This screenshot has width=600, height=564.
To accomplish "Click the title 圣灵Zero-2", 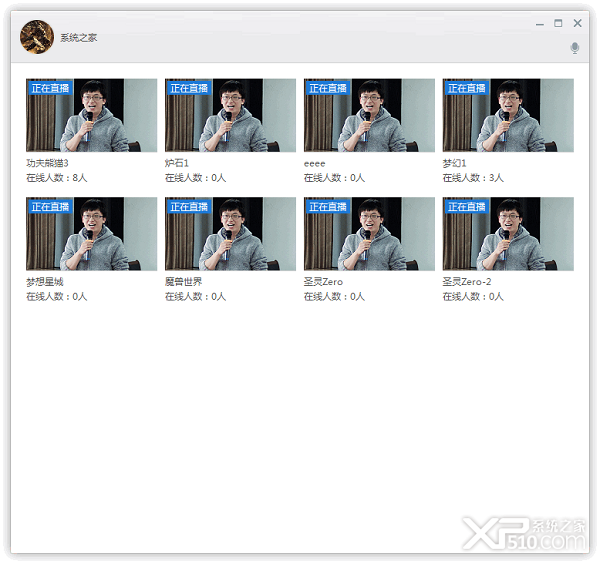I will (x=467, y=282).
